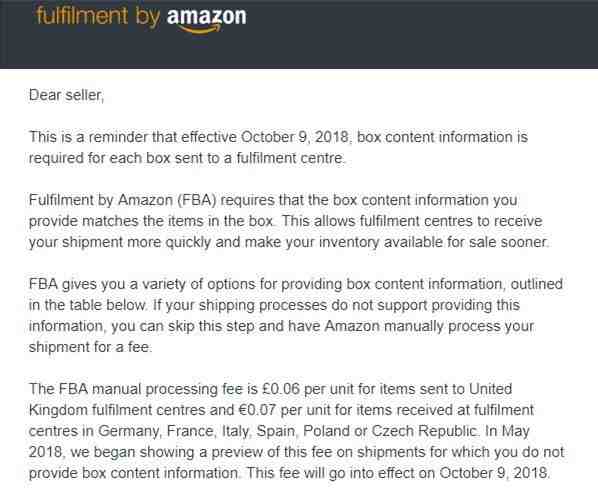
Task: Click the white 'amazon' wordmark in header
Action: (207, 16)
